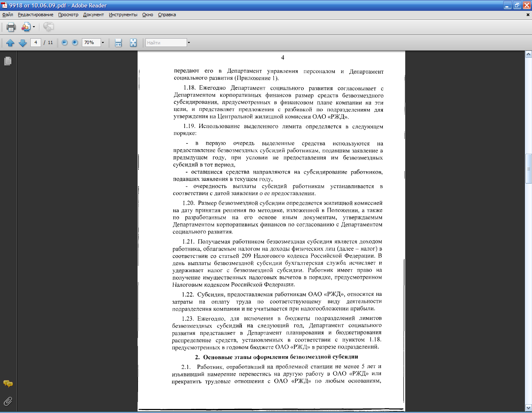Image resolution: width=532 pixels, height=413 pixels.
Task: Click the vertical scrollbar down arrow
Action: [528, 408]
